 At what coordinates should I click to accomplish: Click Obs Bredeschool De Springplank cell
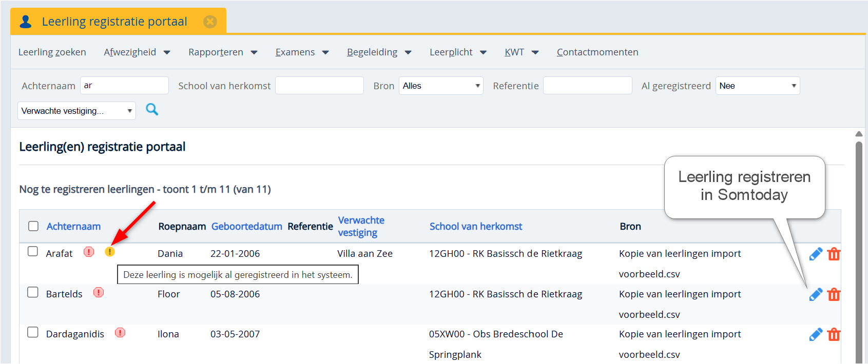[x=496, y=344]
